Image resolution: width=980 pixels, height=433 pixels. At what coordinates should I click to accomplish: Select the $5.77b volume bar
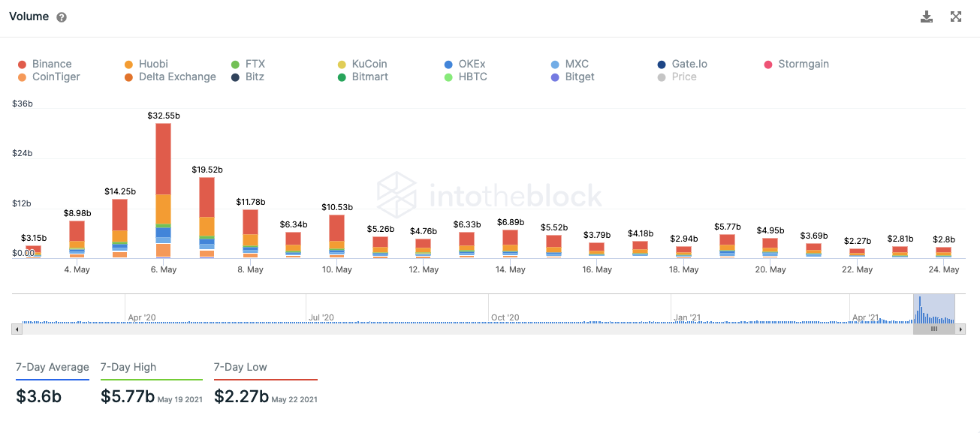click(x=727, y=246)
